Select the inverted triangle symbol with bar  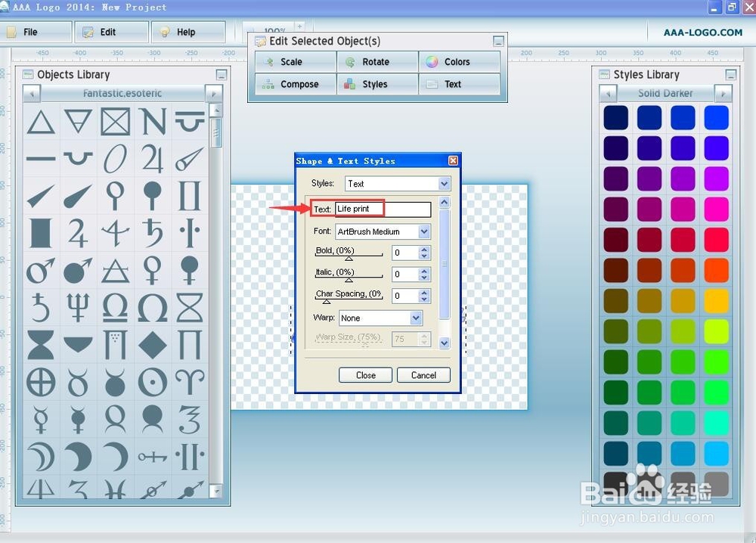click(78, 122)
